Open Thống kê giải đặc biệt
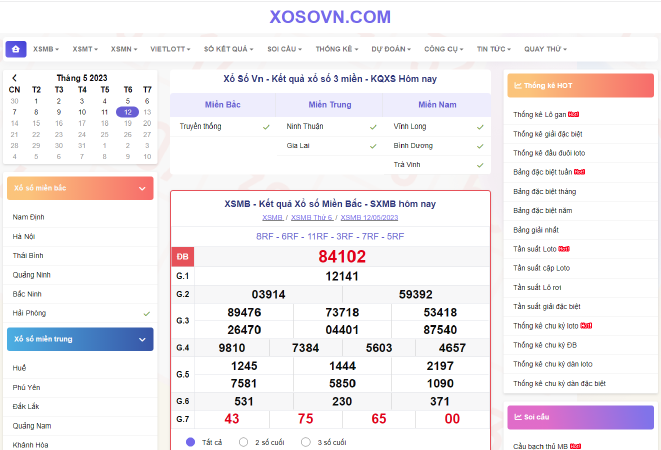Image resolution: width=661 pixels, height=450 pixels. 548,134
